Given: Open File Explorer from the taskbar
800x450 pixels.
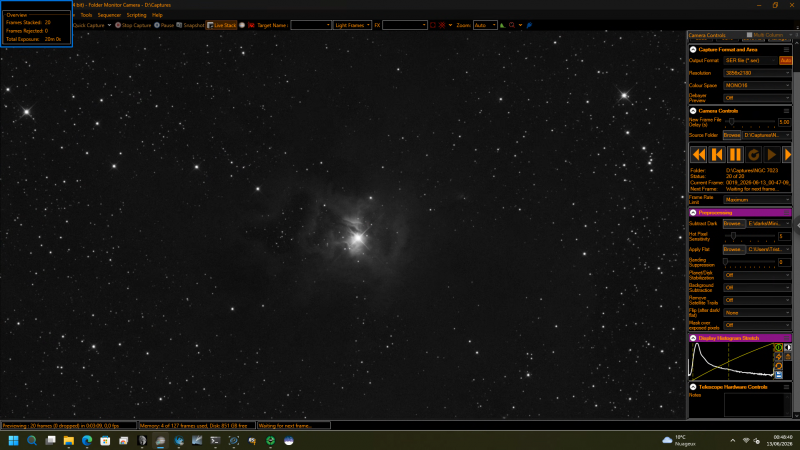Looking at the screenshot, I should [68, 440].
